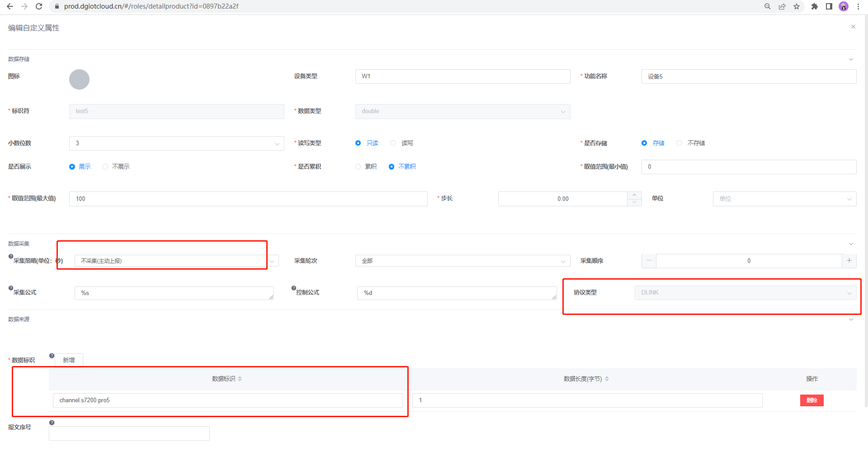Click the gray circle icon placeholder beside 图标
The image size is (868, 452).
coord(79,79)
